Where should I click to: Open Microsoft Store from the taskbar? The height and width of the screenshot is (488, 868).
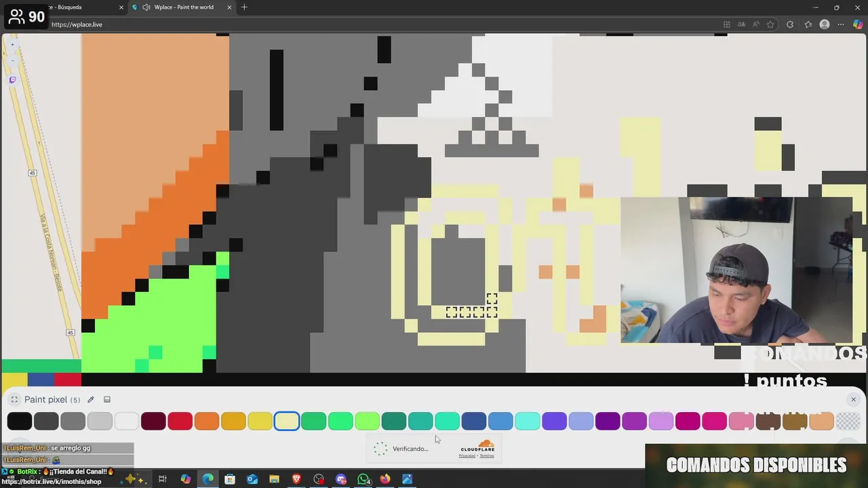(230, 479)
